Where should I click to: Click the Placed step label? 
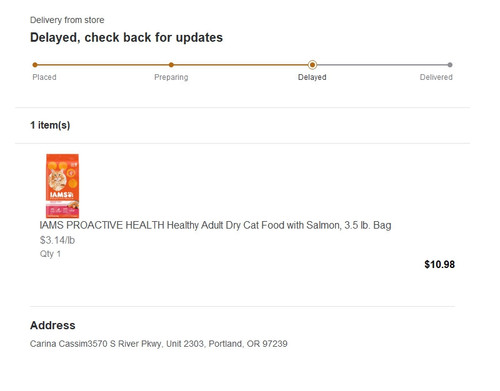tap(44, 77)
